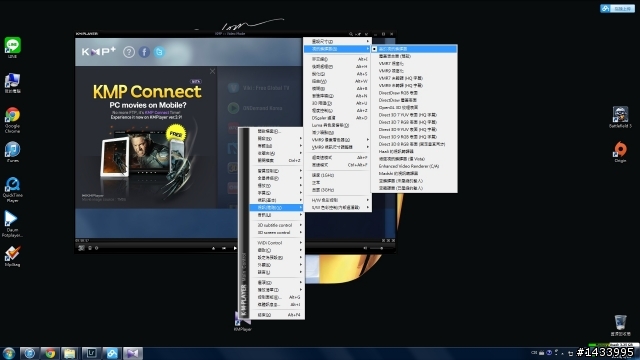Expand the 3D screen control submenu arrow

pyautogui.click(x=301, y=232)
